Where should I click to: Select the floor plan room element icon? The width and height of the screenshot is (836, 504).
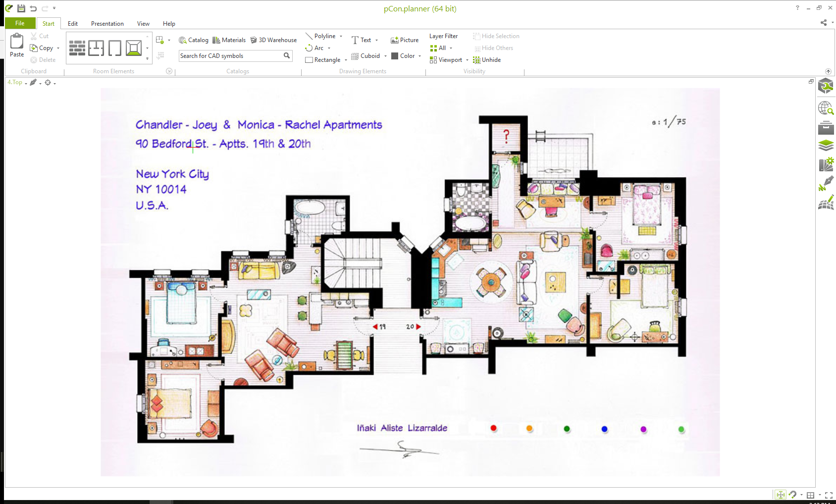tap(96, 48)
